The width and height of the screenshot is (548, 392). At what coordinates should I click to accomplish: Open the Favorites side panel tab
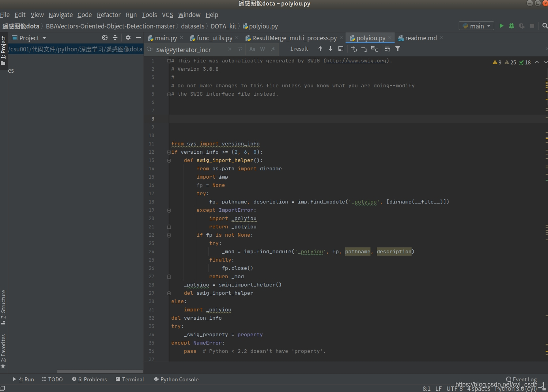[x=4, y=351]
